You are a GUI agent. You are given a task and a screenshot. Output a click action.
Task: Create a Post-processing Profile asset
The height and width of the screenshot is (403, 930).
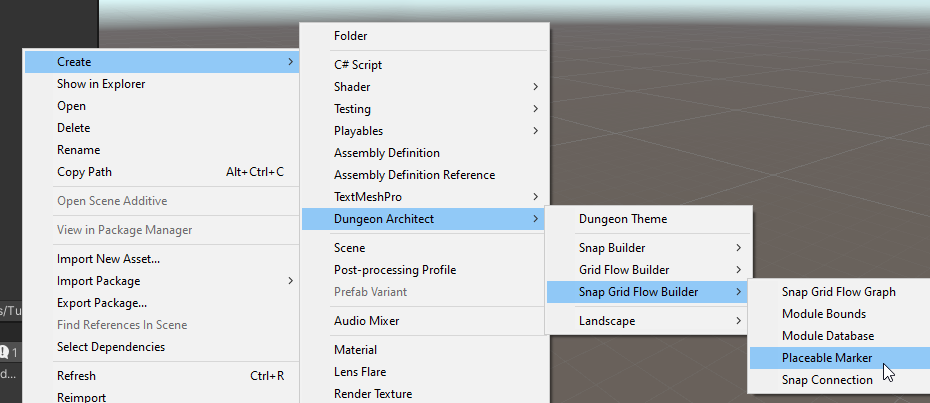[394, 270]
